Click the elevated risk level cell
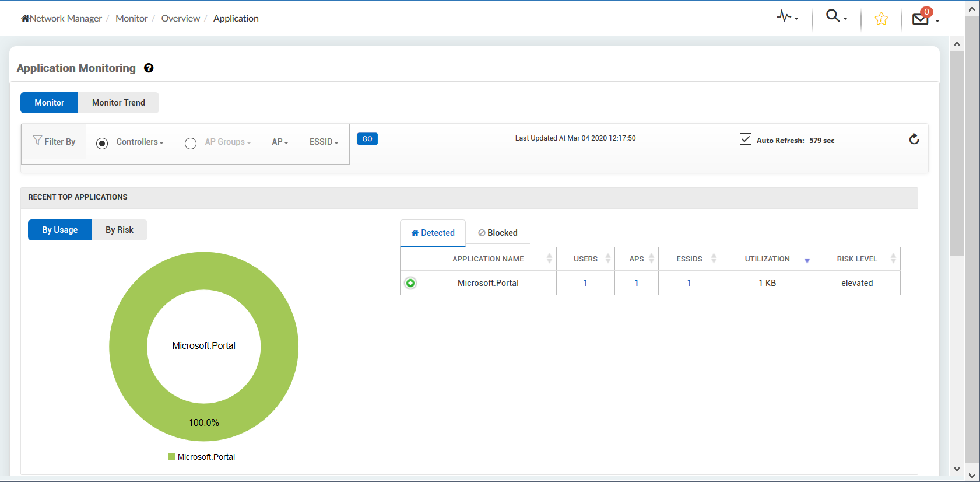The image size is (980, 482). coord(857,283)
